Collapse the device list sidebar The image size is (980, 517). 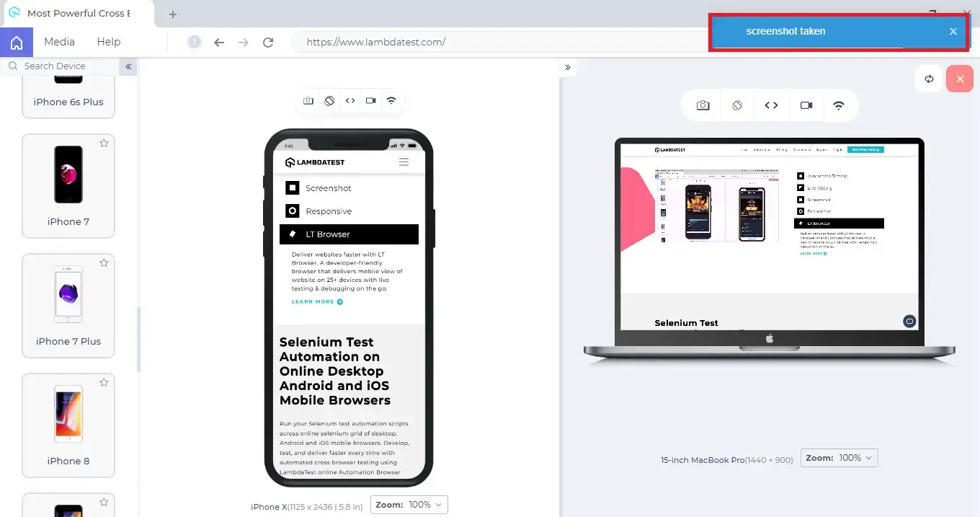click(128, 66)
